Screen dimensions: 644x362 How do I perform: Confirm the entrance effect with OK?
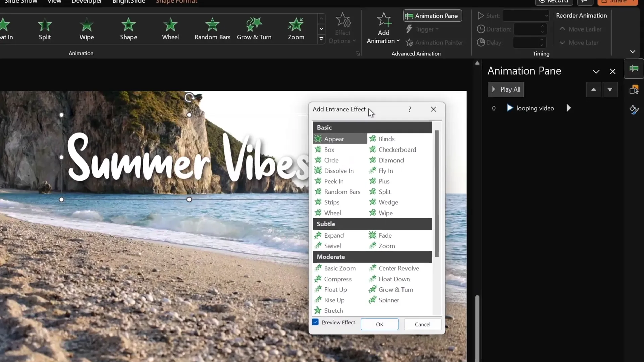click(379, 324)
